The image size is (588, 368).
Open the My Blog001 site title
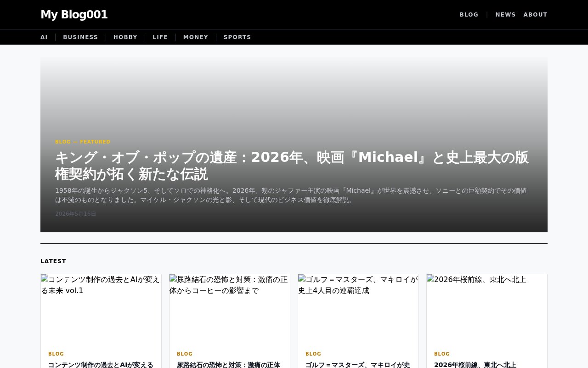point(74,15)
